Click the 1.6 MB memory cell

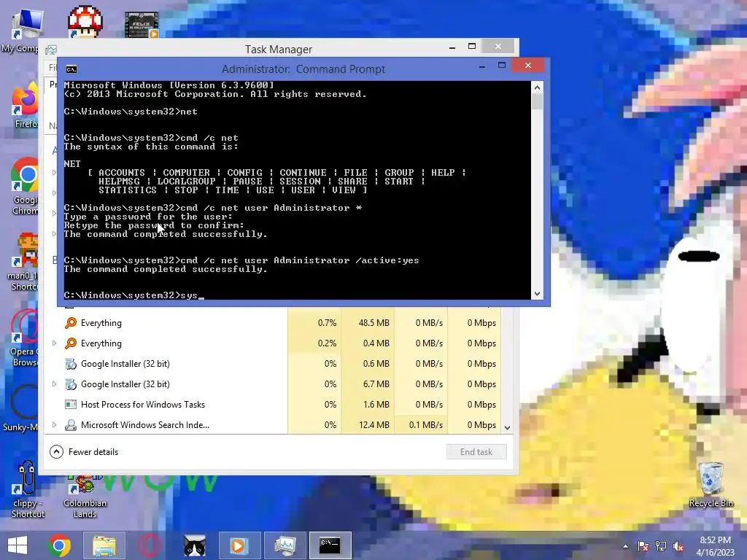tap(368, 404)
